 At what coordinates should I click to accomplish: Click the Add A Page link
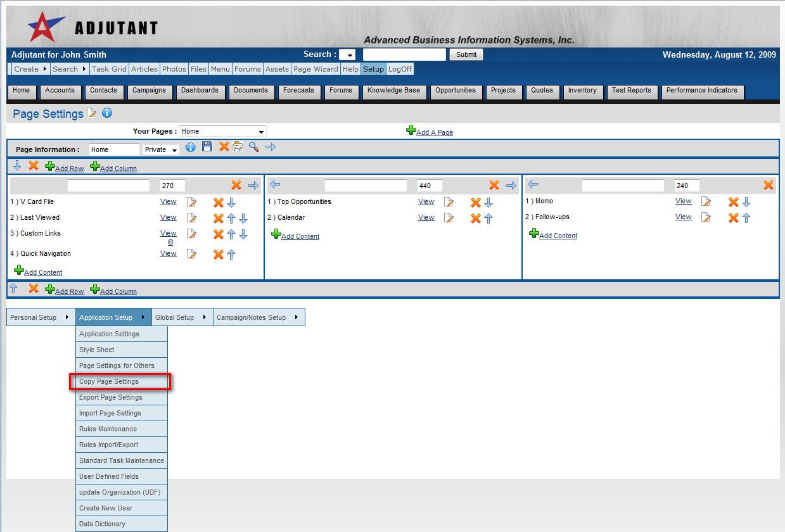434,132
